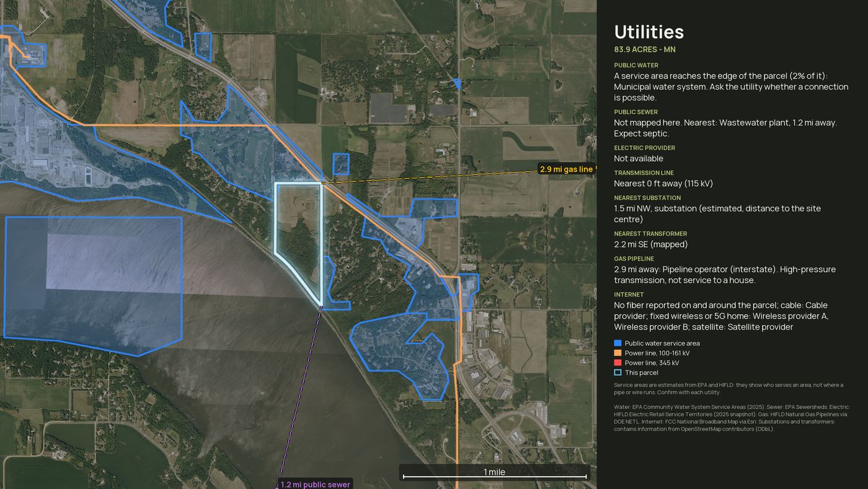Image resolution: width=868 pixels, height=489 pixels.
Task: Click the ELECTRIC PROVIDER section label
Action: click(x=644, y=148)
